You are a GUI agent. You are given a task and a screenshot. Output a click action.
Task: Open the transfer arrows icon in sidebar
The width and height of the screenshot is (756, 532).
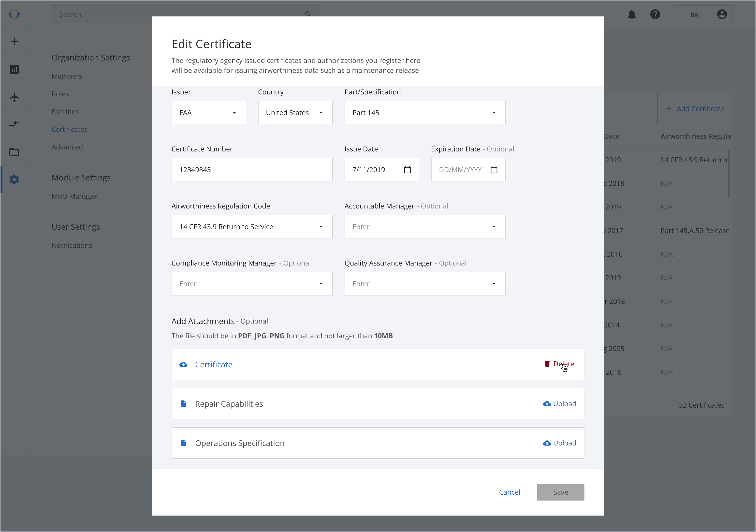pyautogui.click(x=14, y=124)
